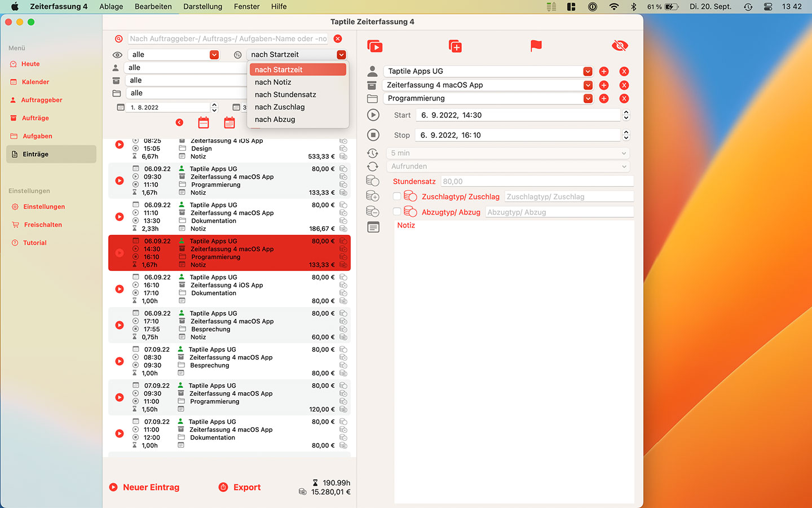Enable the Abzugtyp/ Abzug checkbox
The image size is (812, 508).
pos(397,212)
